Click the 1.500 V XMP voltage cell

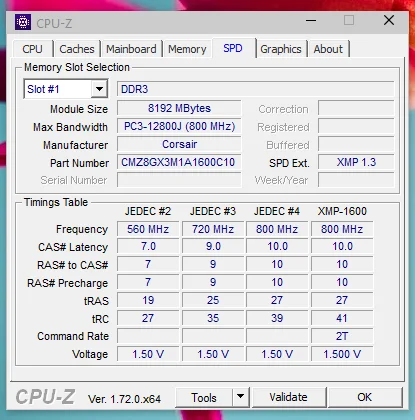click(342, 354)
